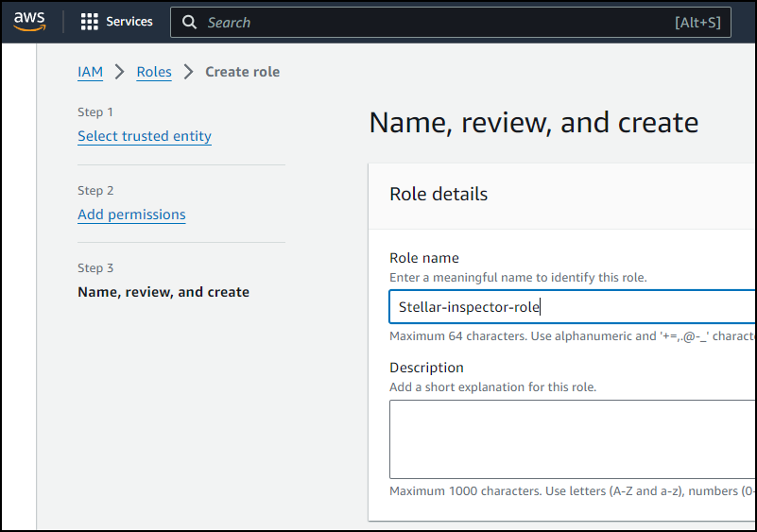Click the Role name field label
757x532 pixels.
(424, 258)
